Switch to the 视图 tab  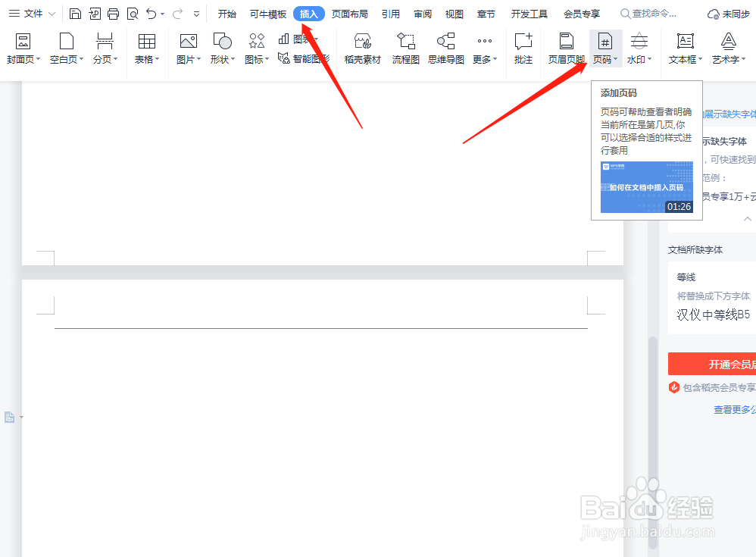(x=455, y=14)
